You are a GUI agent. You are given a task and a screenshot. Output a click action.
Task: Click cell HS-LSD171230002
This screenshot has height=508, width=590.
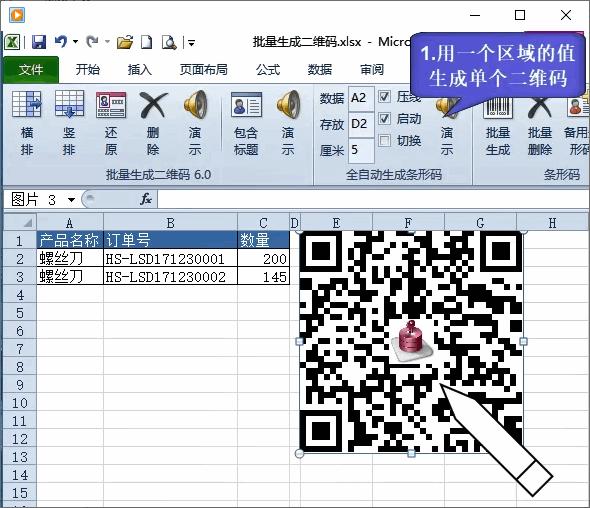[x=170, y=277]
